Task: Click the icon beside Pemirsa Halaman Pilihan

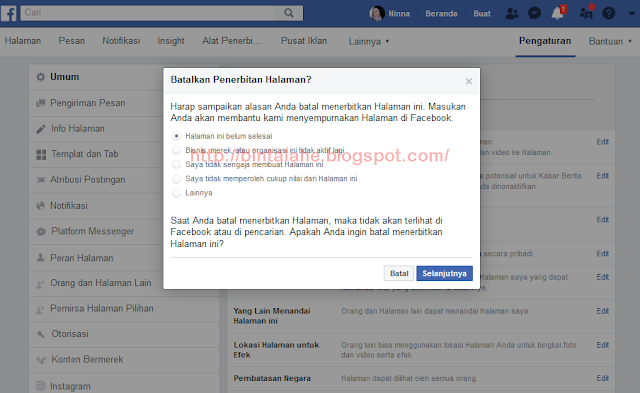Action: [x=40, y=309]
